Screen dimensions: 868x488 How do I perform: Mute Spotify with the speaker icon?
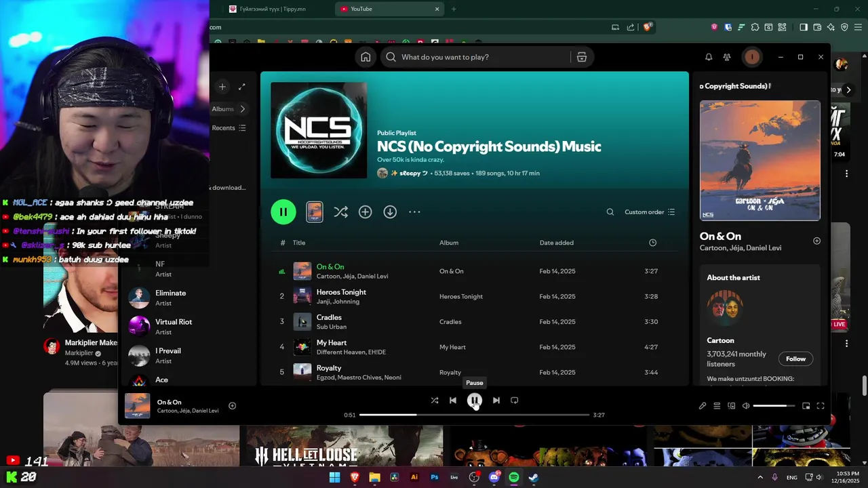pyautogui.click(x=746, y=406)
